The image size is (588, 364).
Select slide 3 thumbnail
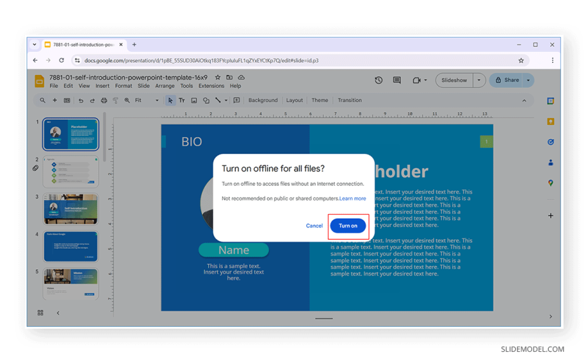click(71, 209)
